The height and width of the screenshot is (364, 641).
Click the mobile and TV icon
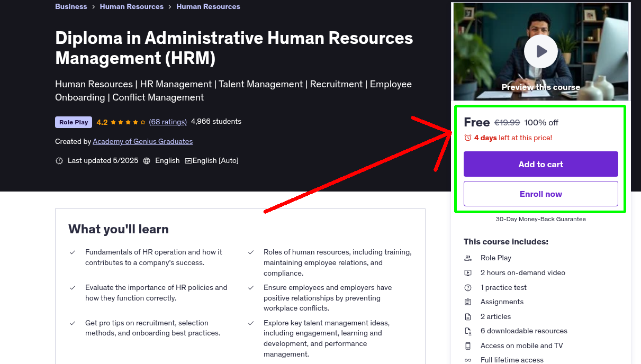click(468, 346)
